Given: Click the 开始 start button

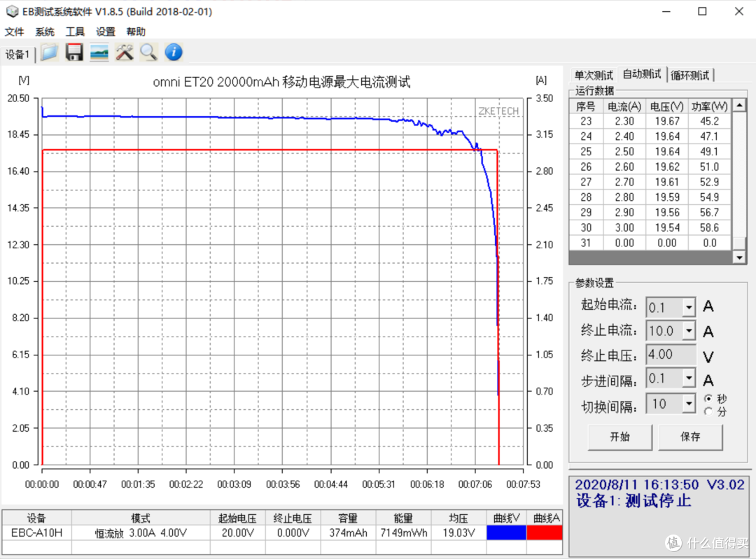Looking at the screenshot, I should pos(619,437).
